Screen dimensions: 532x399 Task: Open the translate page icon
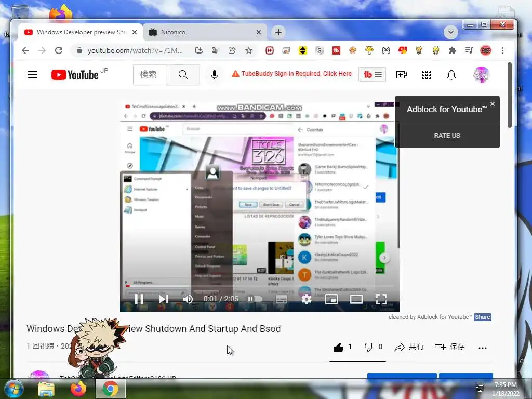pos(216,50)
